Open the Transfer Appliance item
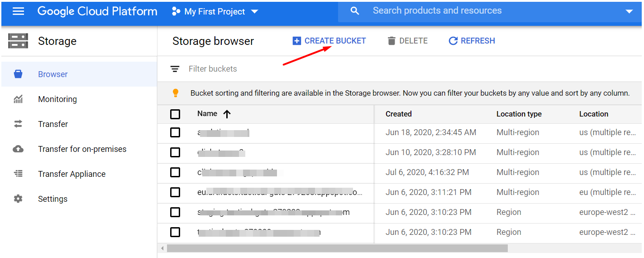This screenshot has height=258, width=644. click(x=79, y=174)
